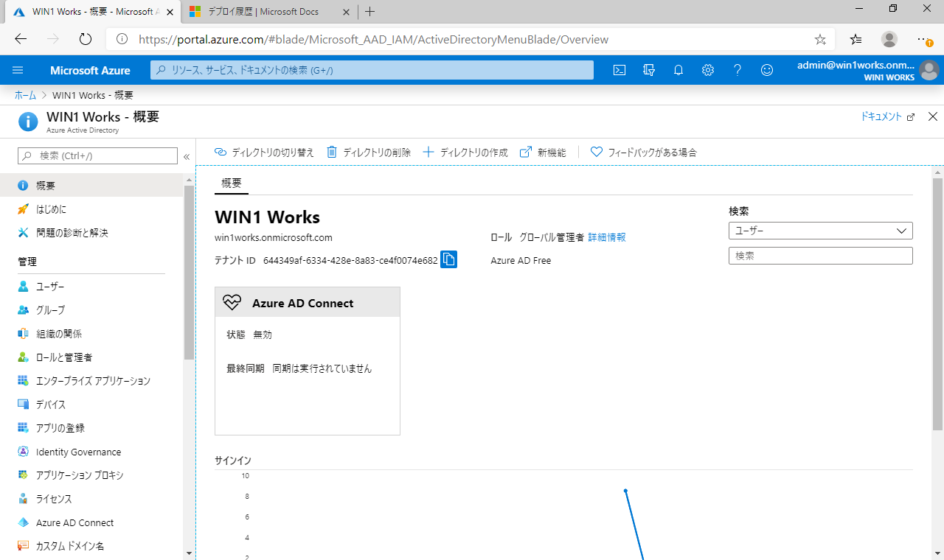This screenshot has width=944, height=560.
Task: Open the ユーザー search type dropdown
Action: 820,231
